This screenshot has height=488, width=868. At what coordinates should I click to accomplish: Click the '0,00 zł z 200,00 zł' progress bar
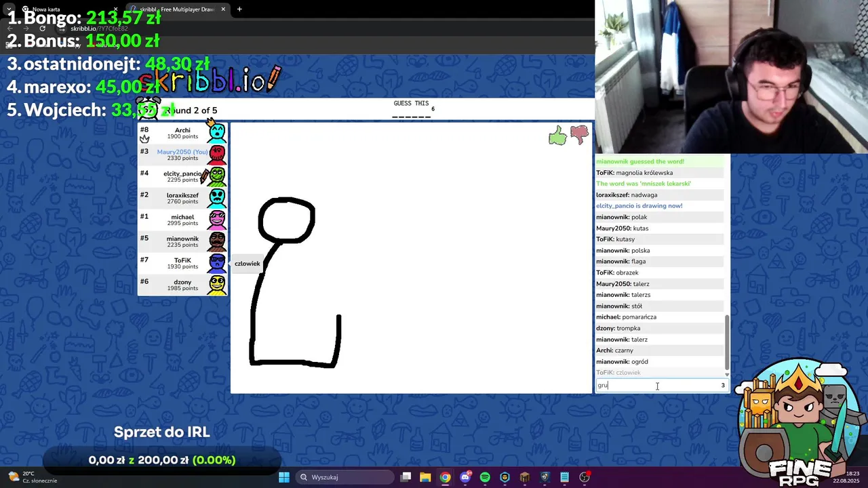(162, 460)
